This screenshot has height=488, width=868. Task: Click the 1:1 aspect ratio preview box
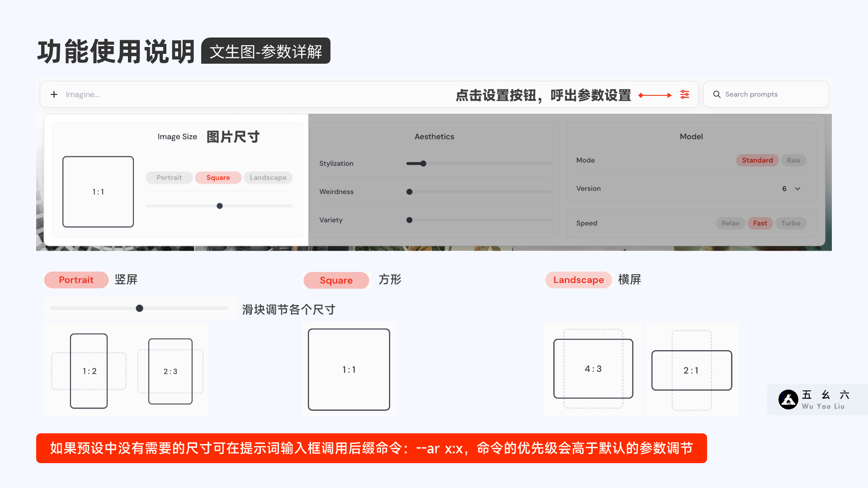click(x=98, y=192)
